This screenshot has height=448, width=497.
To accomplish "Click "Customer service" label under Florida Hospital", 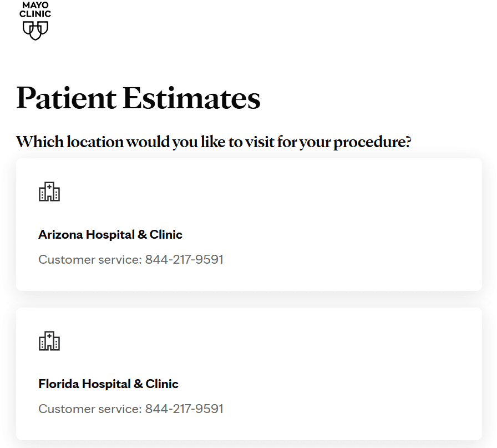I will click(x=90, y=409).
